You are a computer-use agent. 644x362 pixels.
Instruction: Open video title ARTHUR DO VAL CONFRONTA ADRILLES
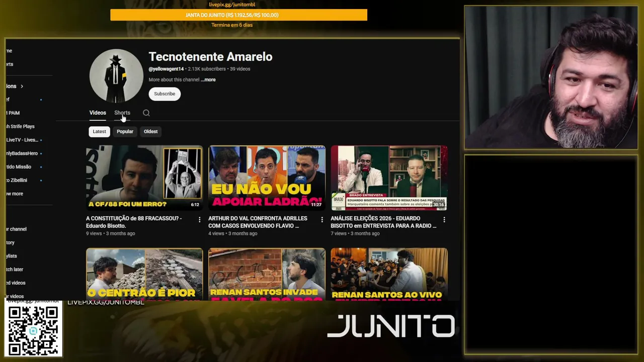[x=258, y=222]
